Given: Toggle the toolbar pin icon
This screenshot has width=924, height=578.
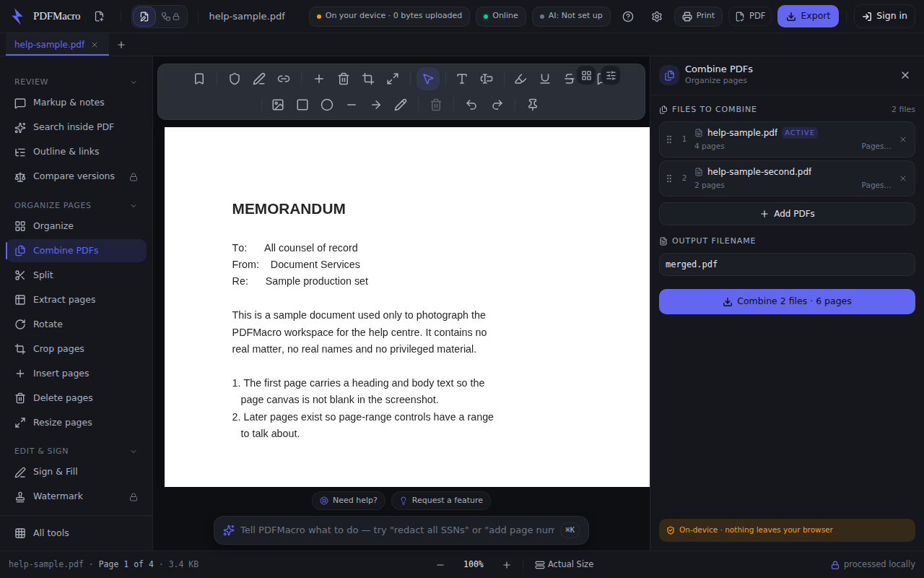Looking at the screenshot, I should [533, 105].
